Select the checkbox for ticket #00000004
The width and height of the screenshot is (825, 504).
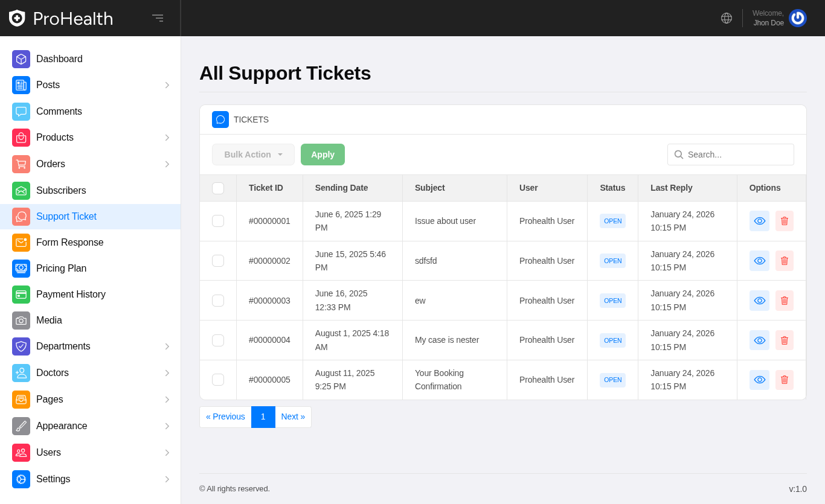(218, 340)
